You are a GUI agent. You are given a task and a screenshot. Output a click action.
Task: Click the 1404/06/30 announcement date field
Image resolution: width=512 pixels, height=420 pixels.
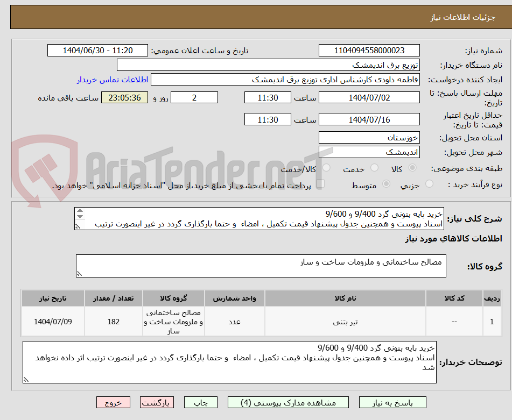pyautogui.click(x=97, y=50)
